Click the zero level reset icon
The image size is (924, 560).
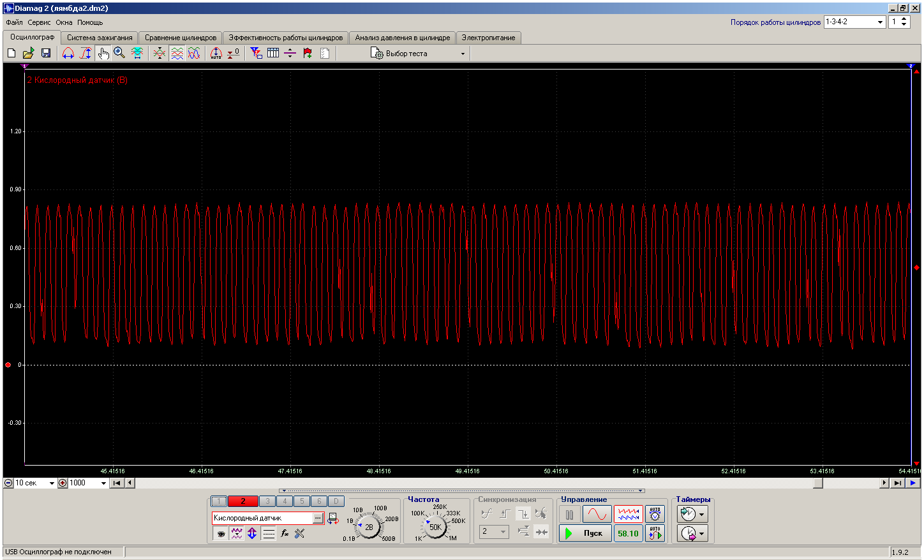[234, 54]
